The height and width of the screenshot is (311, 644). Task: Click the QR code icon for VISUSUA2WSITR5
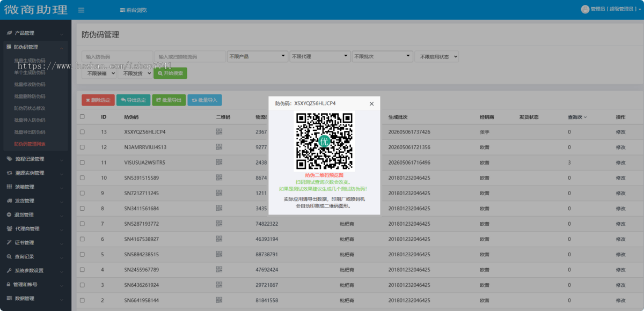[x=219, y=162]
